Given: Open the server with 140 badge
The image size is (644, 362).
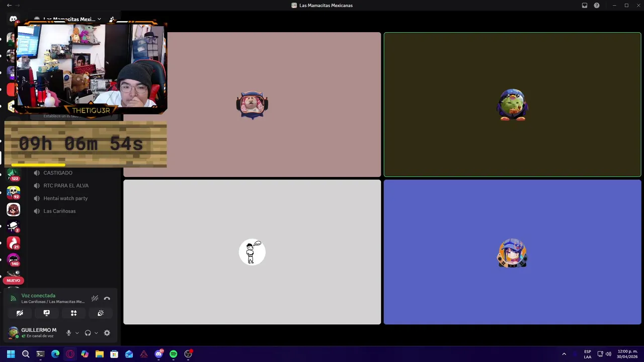Looking at the screenshot, I should 13,260.
